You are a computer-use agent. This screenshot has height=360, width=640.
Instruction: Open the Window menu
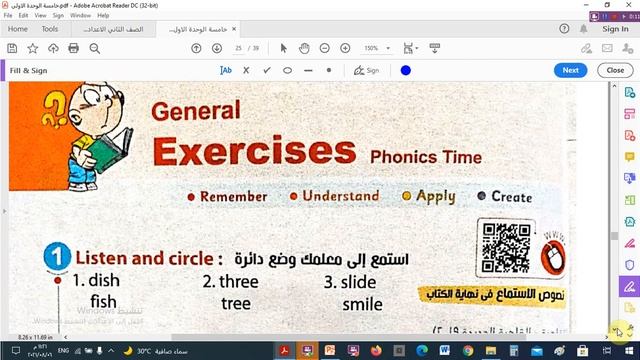(80, 15)
